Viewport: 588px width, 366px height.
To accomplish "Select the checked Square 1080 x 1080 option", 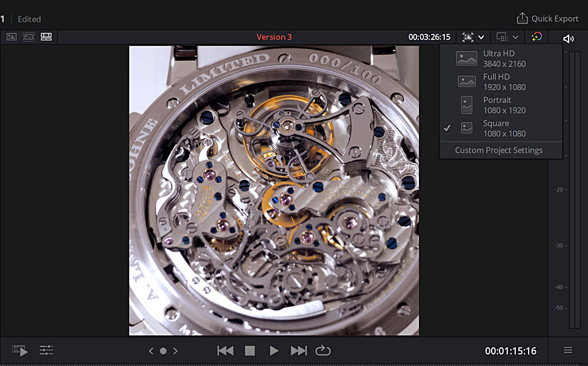I will point(501,128).
